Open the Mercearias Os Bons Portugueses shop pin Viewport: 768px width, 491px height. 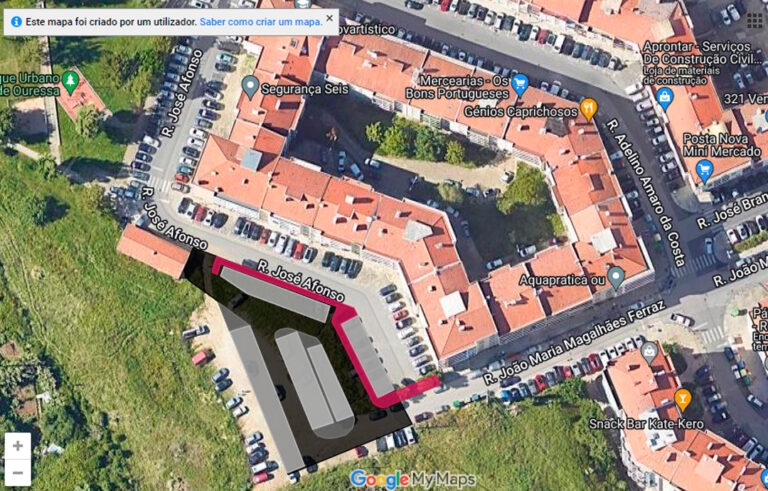[x=520, y=85]
